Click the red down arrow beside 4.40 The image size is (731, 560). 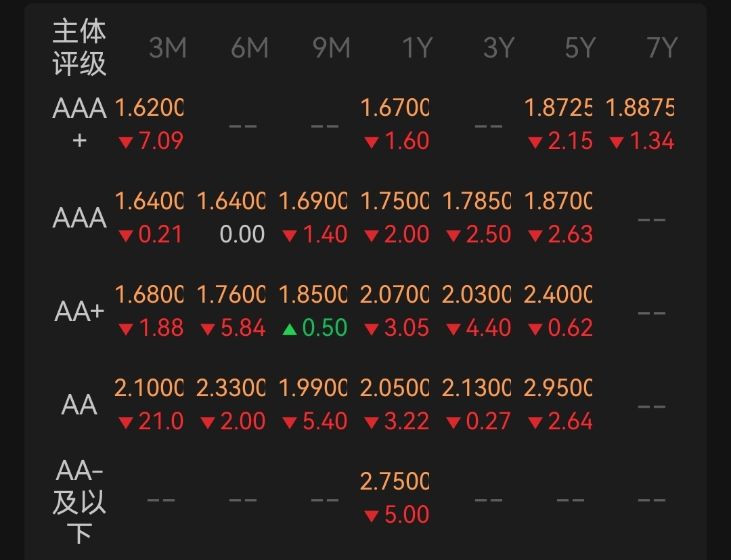[453, 330]
